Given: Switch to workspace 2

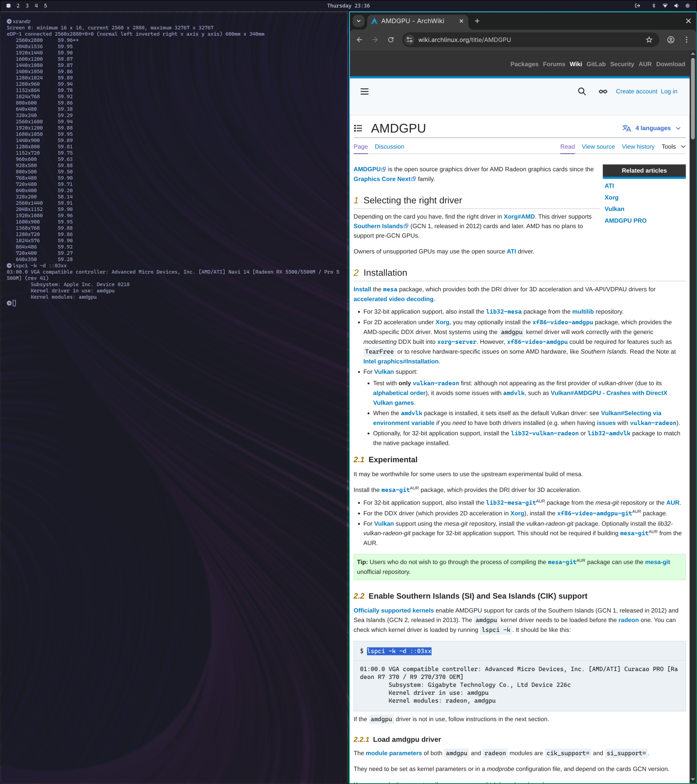Looking at the screenshot, I should click(x=18, y=5).
